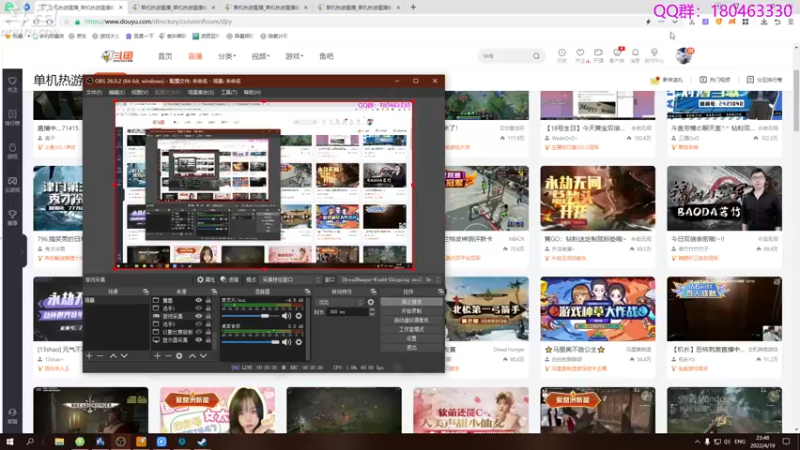Open transition properties gear in 转场特效 panel

coord(371,302)
